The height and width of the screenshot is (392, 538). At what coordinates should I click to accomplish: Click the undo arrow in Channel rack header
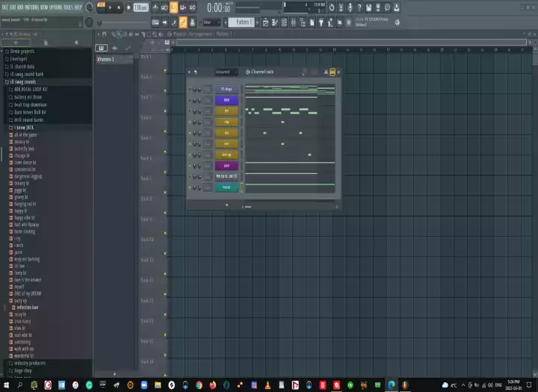196,72
